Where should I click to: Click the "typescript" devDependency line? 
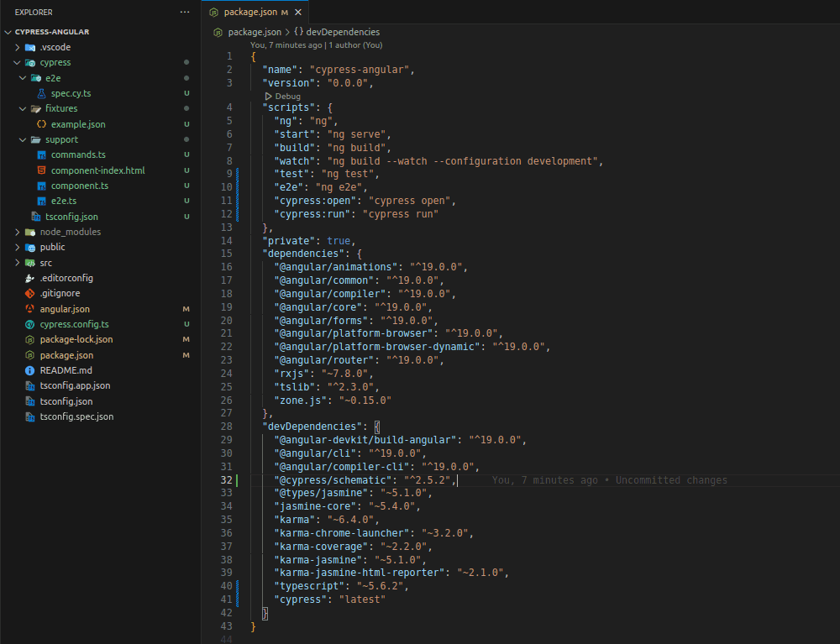coord(341,586)
